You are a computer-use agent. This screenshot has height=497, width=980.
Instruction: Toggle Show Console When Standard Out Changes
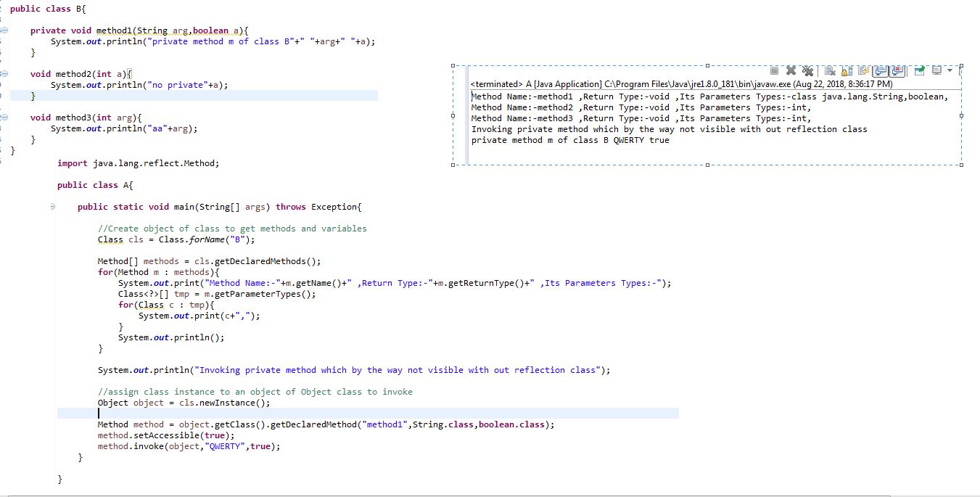click(880, 70)
